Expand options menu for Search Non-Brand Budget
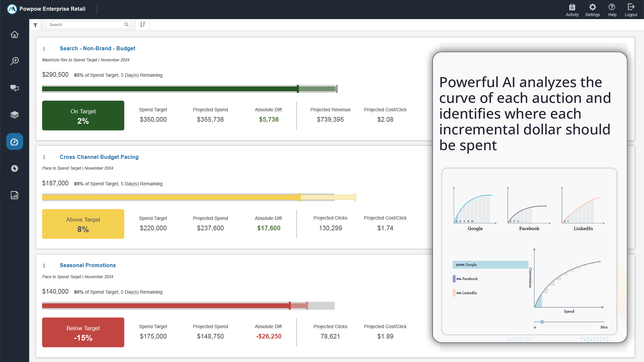Image resolution: width=644 pixels, height=362 pixels. click(x=44, y=49)
